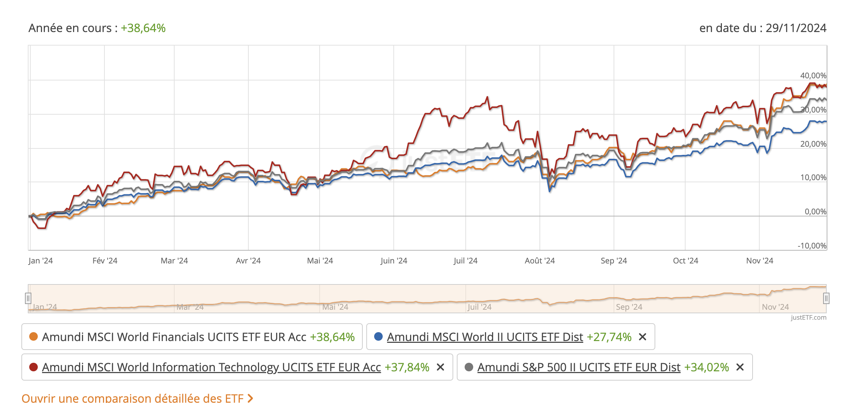Click the Amundi MSCI World Financials legend label

[x=174, y=337]
